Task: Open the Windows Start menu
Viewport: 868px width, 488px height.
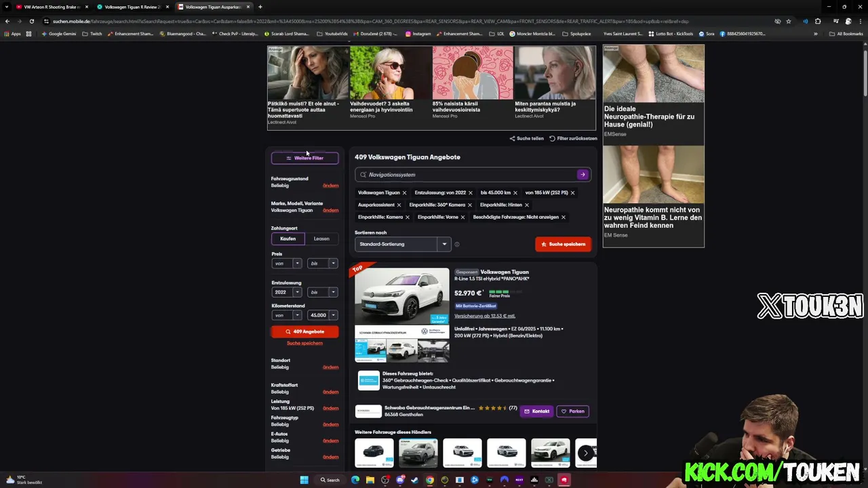Action: point(304,480)
